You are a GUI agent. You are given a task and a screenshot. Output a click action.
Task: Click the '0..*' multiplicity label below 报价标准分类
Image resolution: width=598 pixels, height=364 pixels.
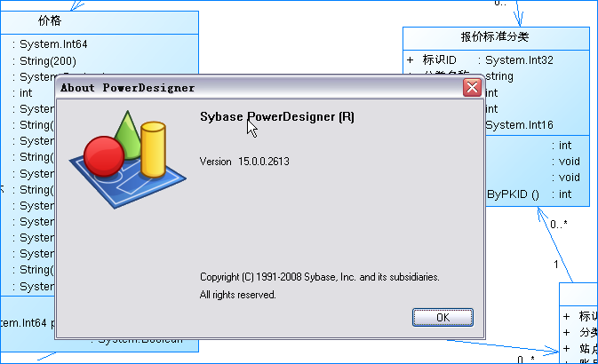(559, 224)
